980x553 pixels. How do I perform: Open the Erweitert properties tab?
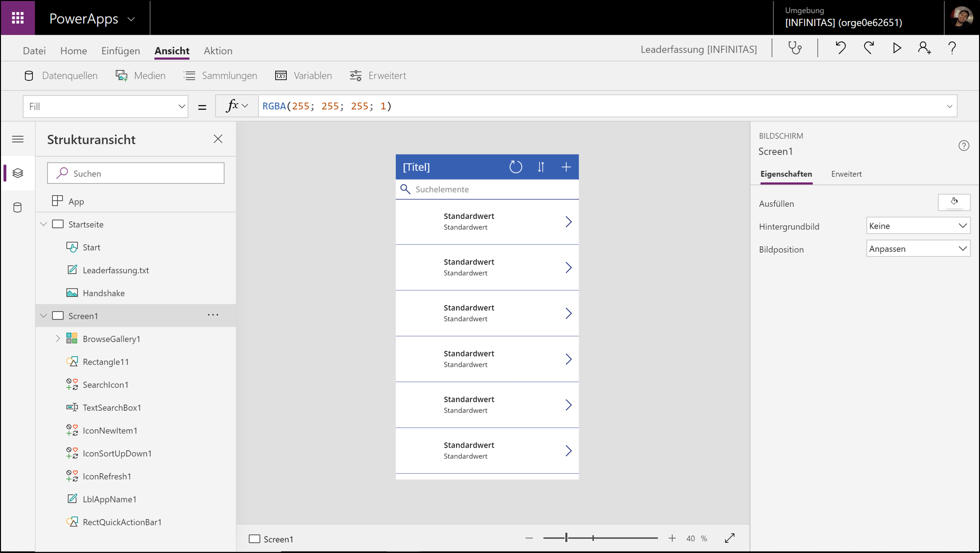pyautogui.click(x=846, y=174)
